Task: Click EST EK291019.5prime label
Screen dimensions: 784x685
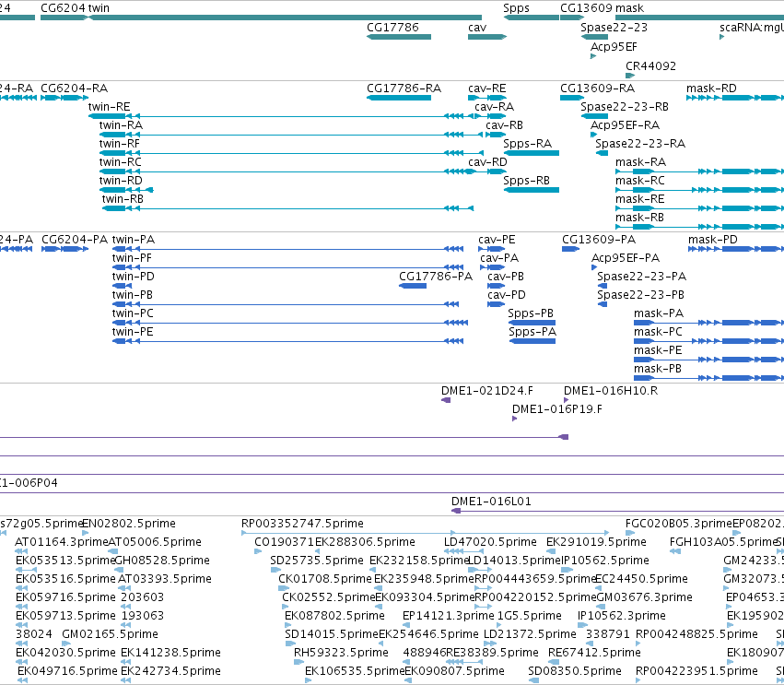Action: 596,542
